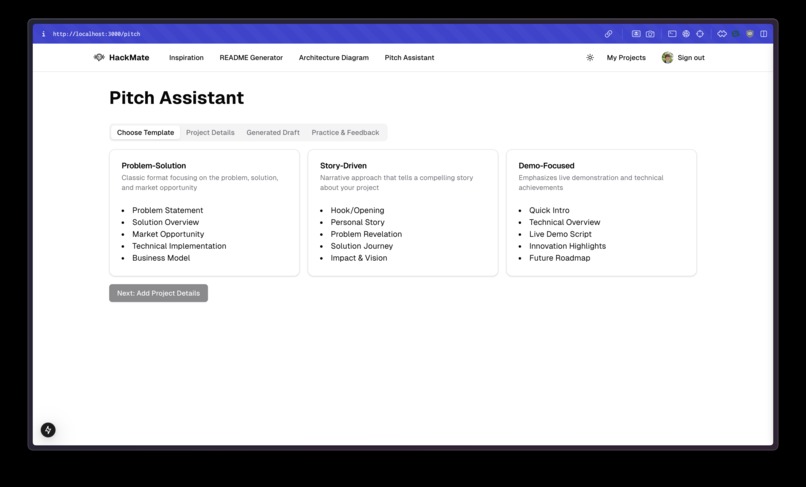Select the Demo-Focused template card
Screen dimensions: 806x487
pyautogui.click(x=601, y=213)
